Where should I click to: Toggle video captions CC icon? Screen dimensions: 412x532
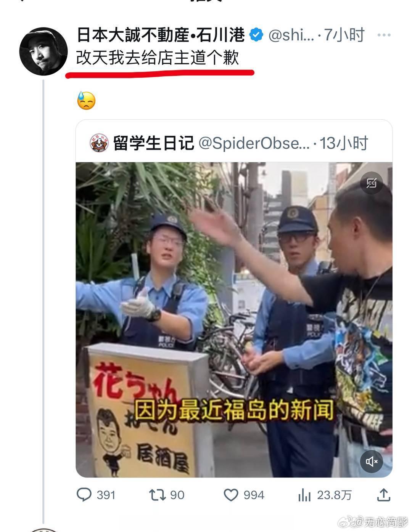[372, 183]
